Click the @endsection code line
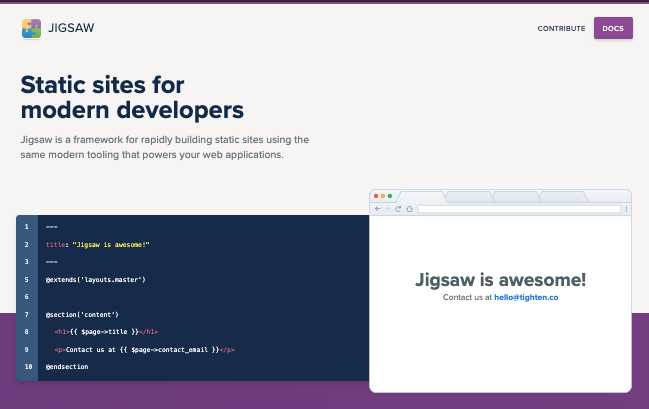The width and height of the screenshot is (649, 409). coord(67,367)
